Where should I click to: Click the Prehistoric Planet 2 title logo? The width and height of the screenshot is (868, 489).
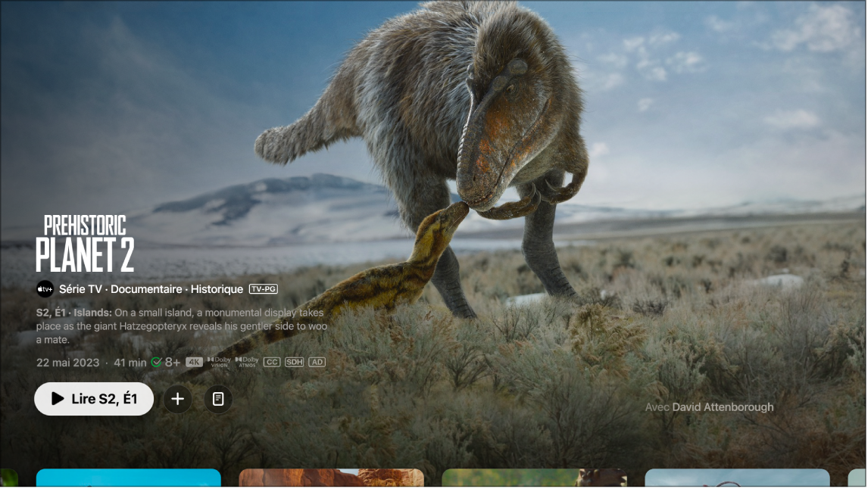[x=86, y=244]
